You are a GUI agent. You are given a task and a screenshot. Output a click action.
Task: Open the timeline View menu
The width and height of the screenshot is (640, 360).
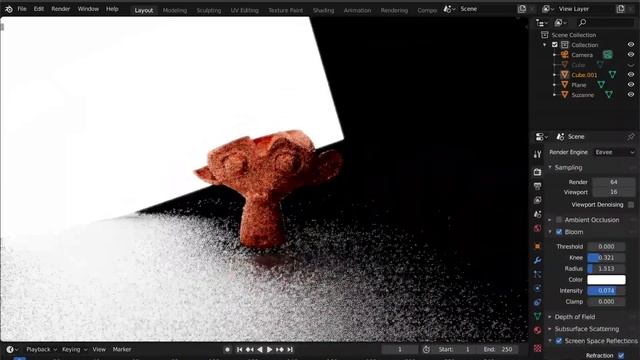click(99, 349)
